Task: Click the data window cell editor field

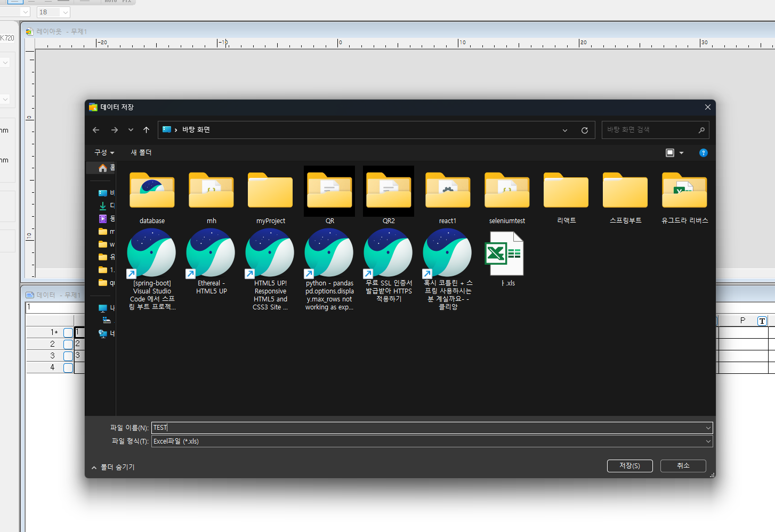Action: (55, 307)
